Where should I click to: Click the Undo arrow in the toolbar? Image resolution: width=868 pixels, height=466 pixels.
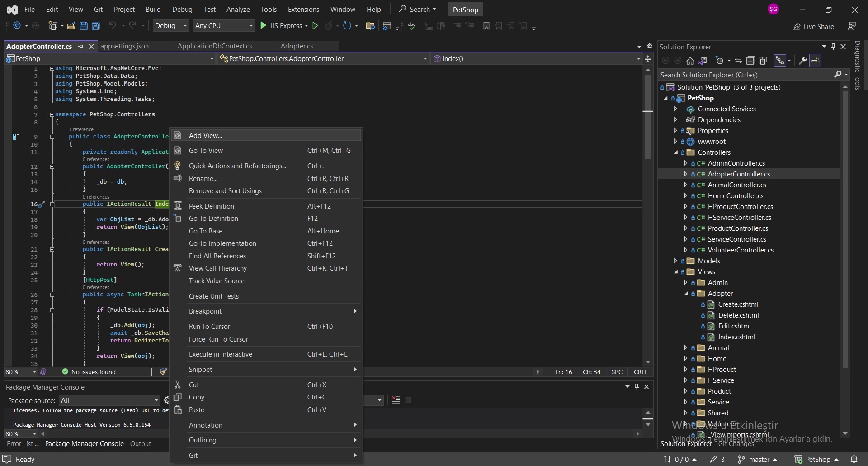(x=113, y=26)
